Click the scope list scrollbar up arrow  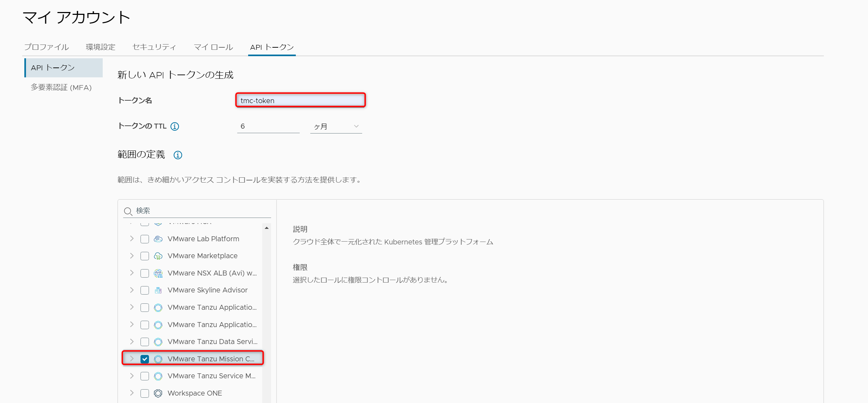point(267,228)
